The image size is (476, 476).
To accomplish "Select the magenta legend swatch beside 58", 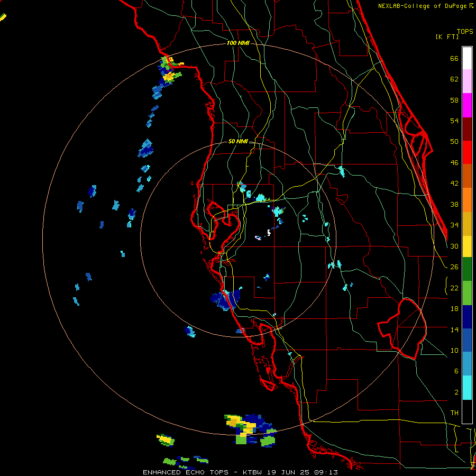I will pyautogui.click(x=467, y=105).
